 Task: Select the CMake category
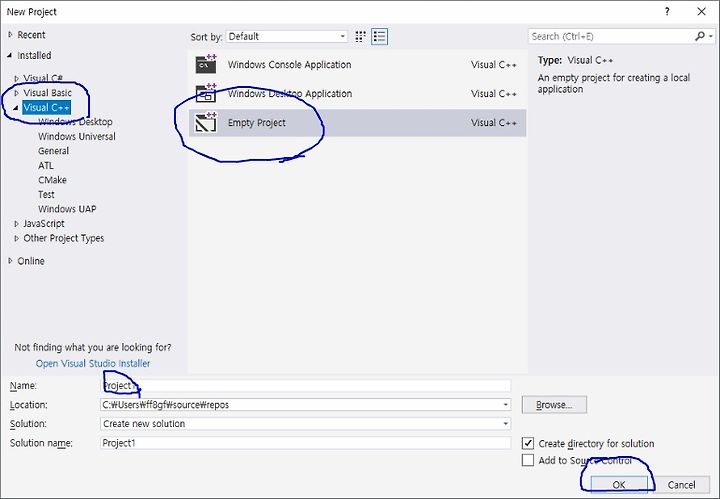tap(52, 180)
